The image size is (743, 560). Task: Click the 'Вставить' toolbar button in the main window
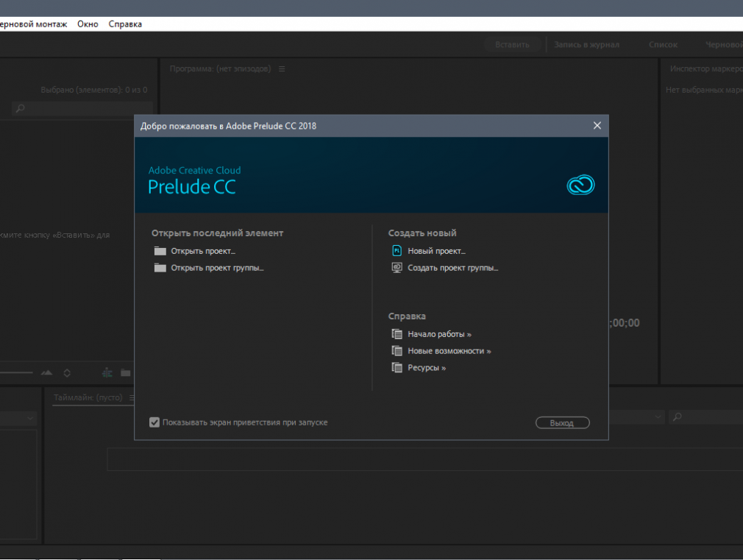coord(512,45)
